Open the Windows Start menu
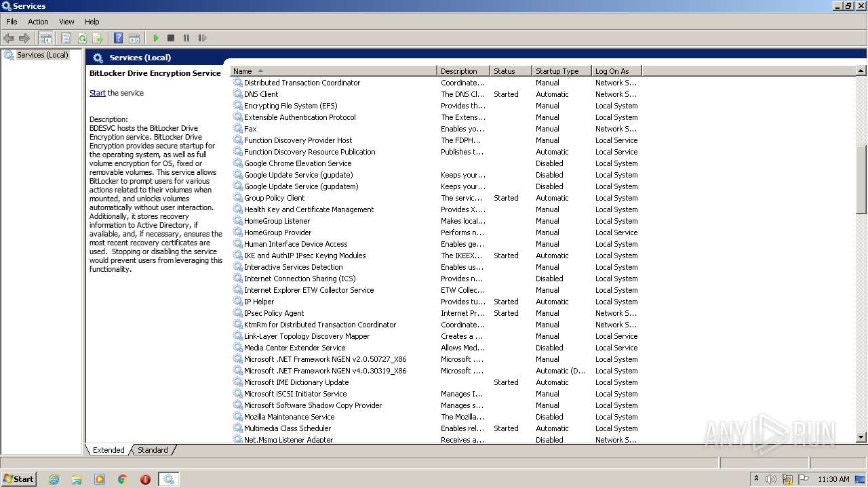This screenshot has width=868, height=488. 19,479
